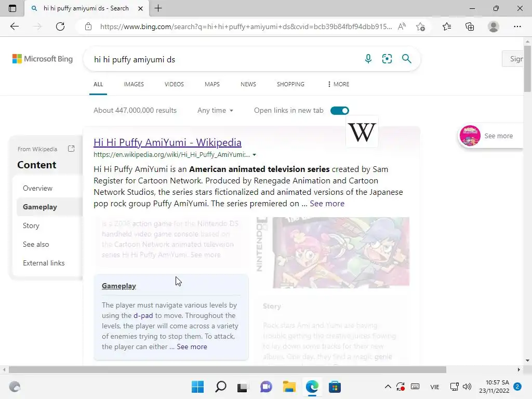Screen dimensions: 532x399
Task: Open the Collections icon
Action: (x=470, y=26)
